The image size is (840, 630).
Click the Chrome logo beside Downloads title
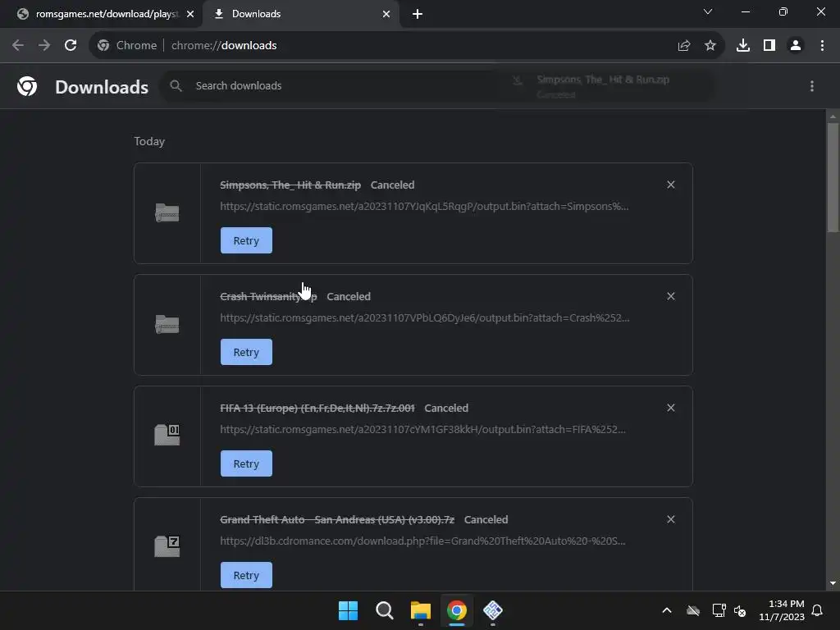(27, 86)
